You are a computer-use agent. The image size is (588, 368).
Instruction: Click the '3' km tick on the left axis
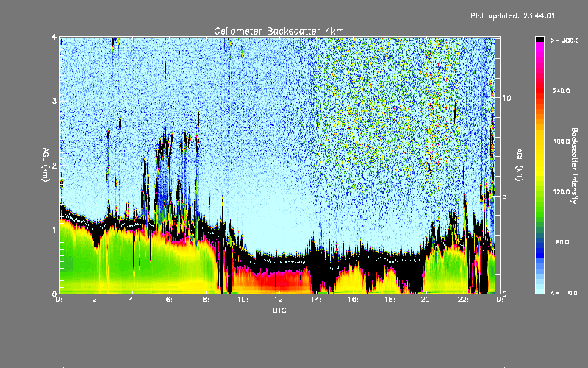tap(54, 101)
